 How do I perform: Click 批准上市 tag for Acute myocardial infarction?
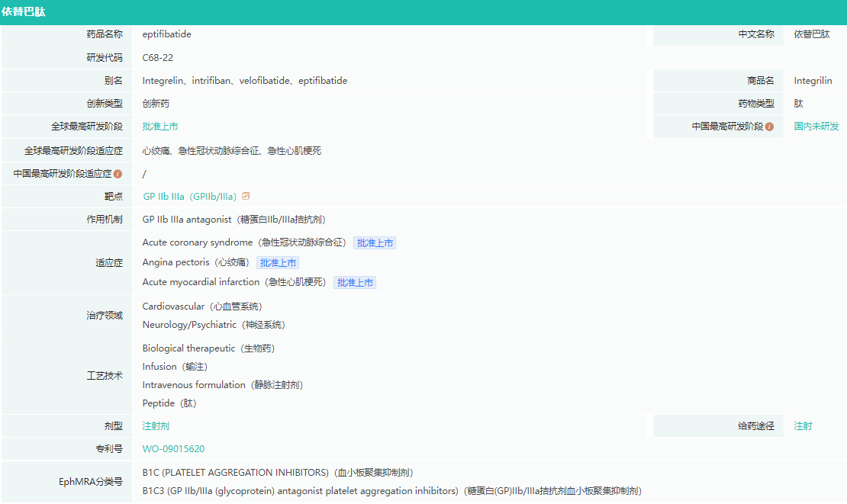click(355, 282)
